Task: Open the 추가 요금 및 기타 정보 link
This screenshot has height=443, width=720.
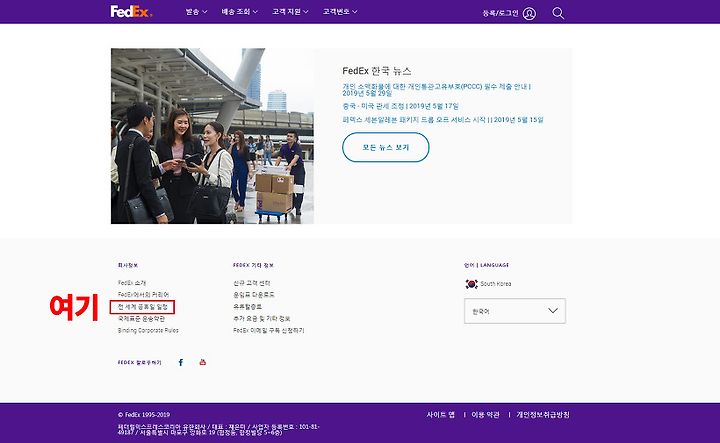Action: pyautogui.click(x=262, y=319)
